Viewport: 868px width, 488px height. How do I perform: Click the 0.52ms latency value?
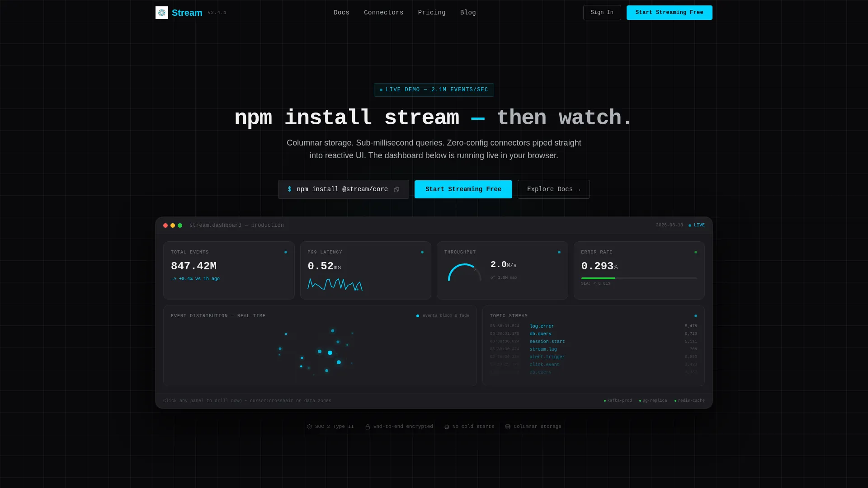[324, 267]
